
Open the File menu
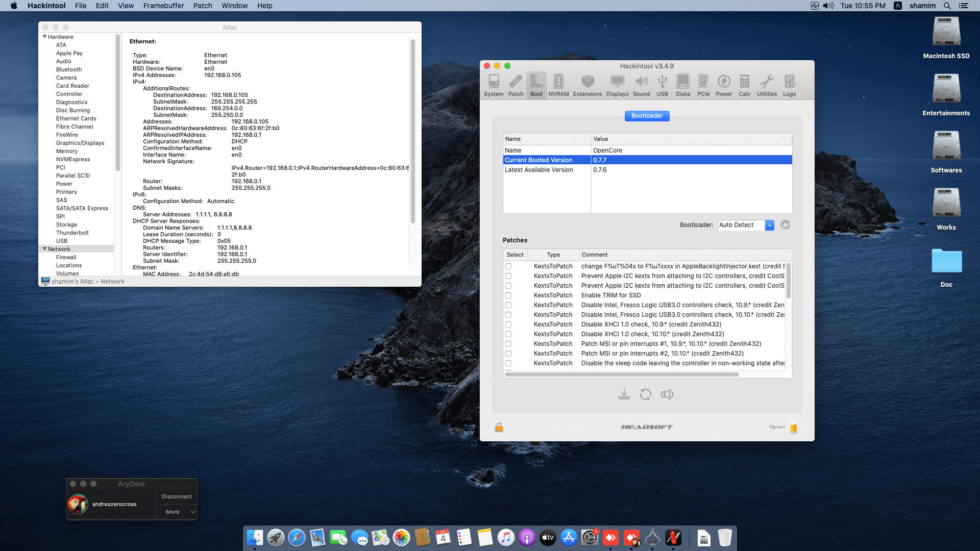pyautogui.click(x=81, y=6)
